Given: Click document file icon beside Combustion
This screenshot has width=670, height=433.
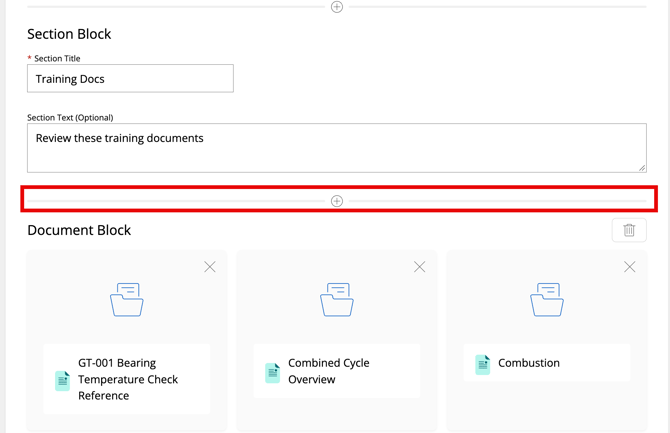Looking at the screenshot, I should click(482, 365).
